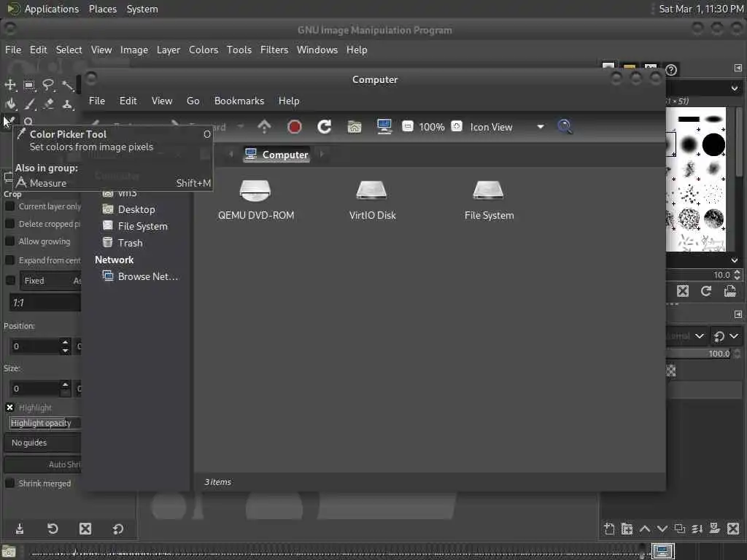Select the Clone stamp tool in GIMP

[67, 104]
